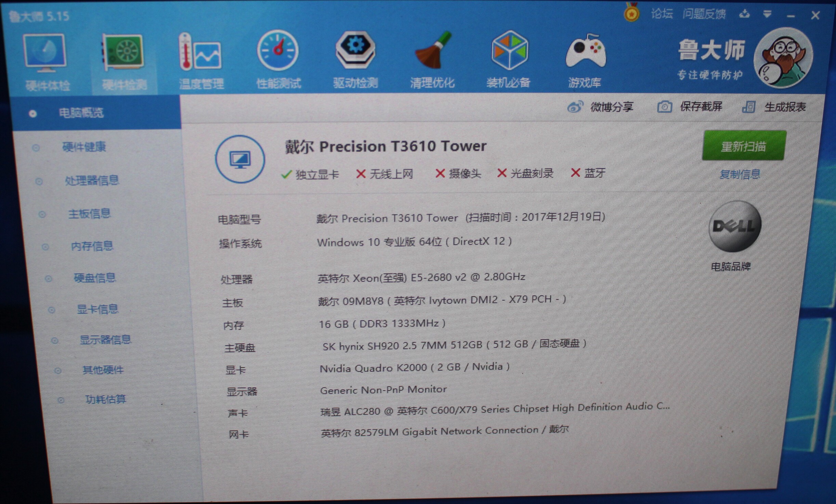Share via 微博分享
The height and width of the screenshot is (504, 836).
pyautogui.click(x=611, y=107)
